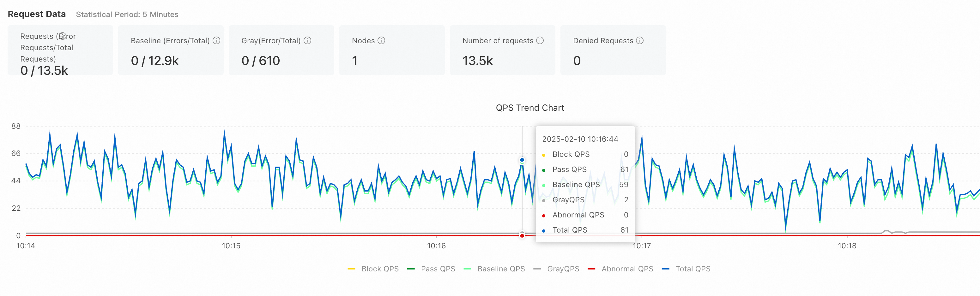Click the Number of requests info icon
Image resolution: width=980 pixels, height=296 pixels.
pos(540,40)
